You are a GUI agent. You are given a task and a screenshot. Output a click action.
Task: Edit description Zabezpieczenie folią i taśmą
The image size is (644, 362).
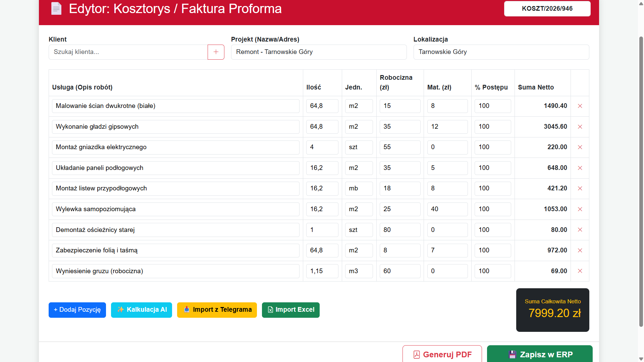click(x=176, y=250)
